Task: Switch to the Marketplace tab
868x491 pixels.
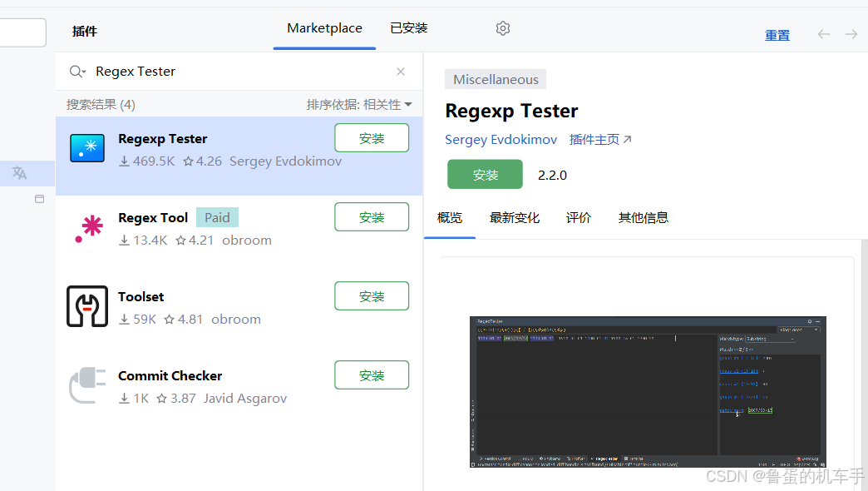Action: point(324,28)
